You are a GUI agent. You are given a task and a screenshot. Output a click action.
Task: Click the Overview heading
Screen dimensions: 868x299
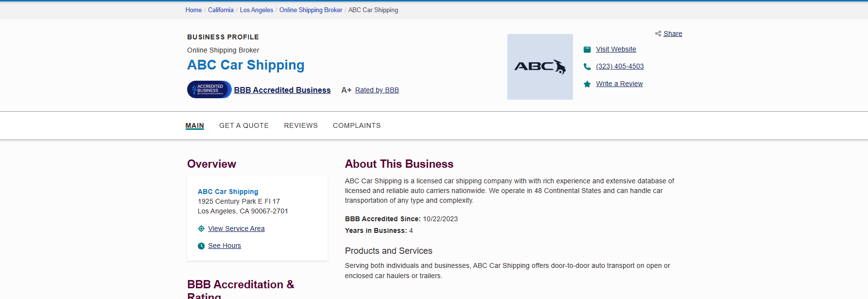(x=211, y=164)
